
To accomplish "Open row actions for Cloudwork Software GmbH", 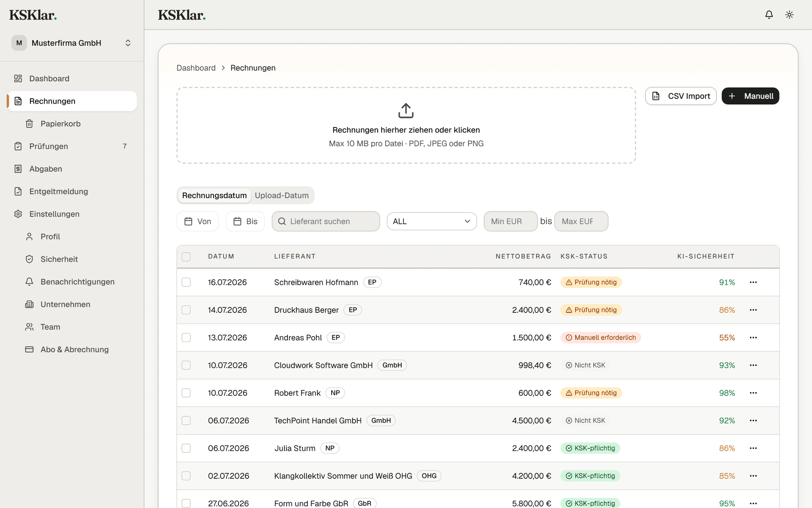I will (753, 365).
